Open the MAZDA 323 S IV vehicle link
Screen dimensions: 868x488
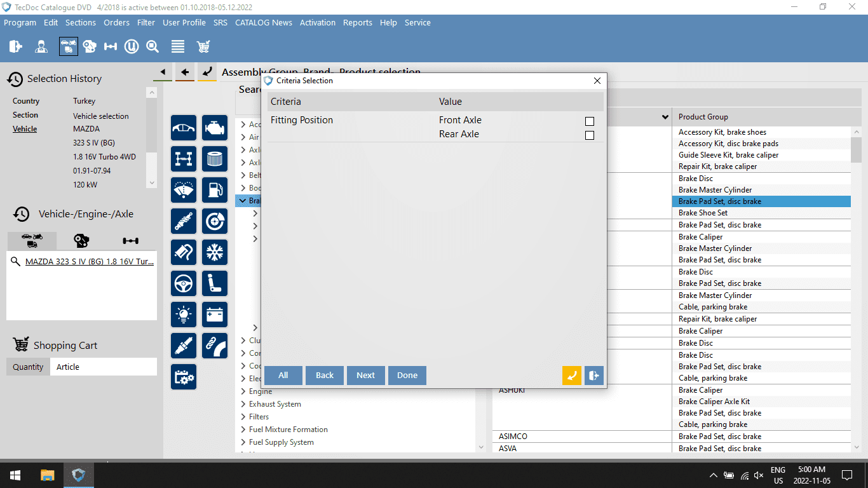89,261
